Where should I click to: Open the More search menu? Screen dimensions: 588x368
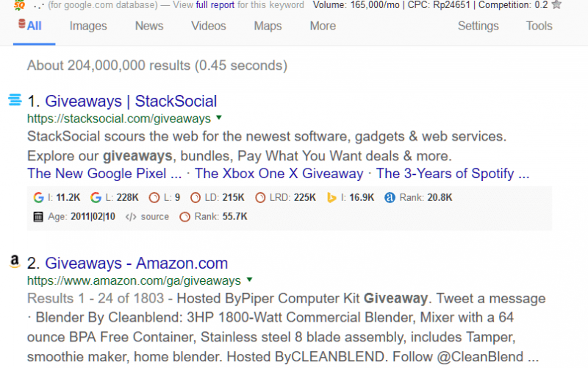pyautogui.click(x=323, y=26)
